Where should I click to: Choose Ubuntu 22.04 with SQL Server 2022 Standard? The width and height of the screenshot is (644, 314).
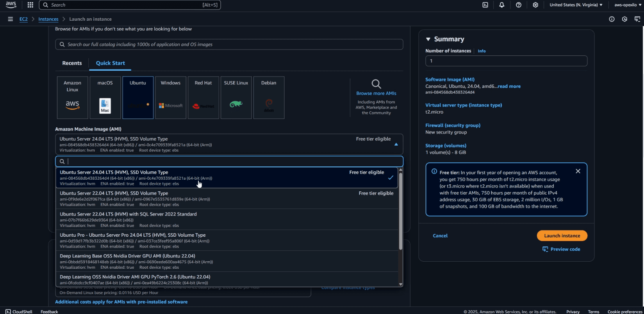click(x=227, y=219)
